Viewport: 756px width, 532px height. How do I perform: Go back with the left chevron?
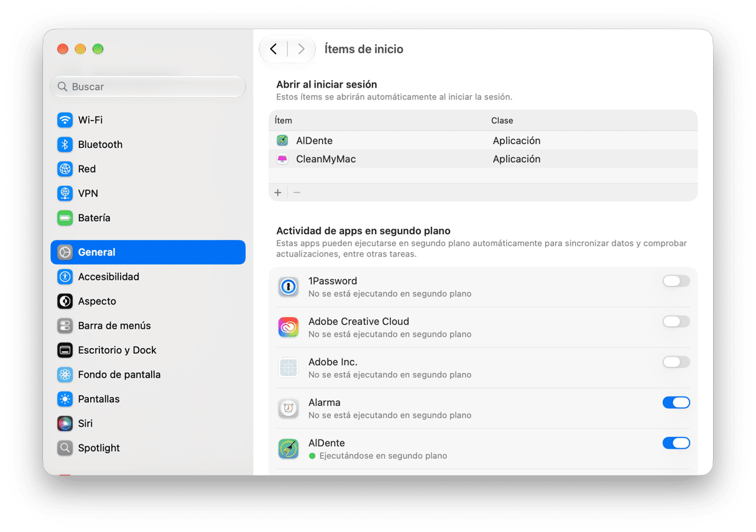274,49
